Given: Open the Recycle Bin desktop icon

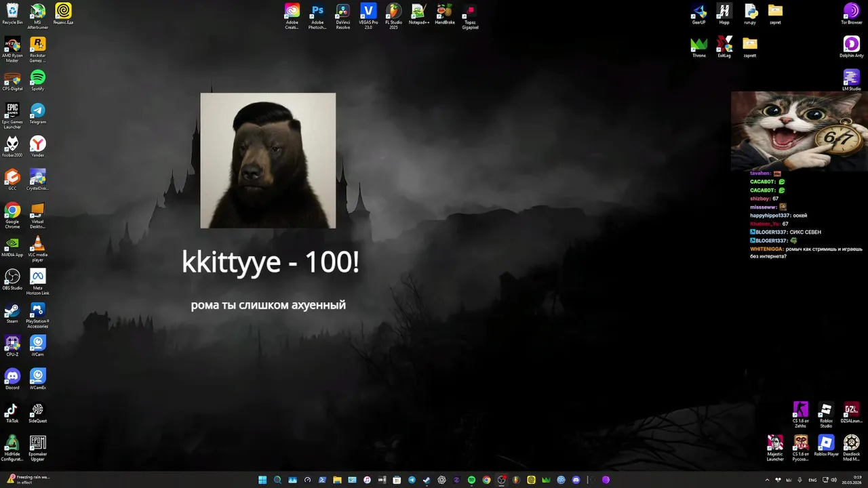Looking at the screenshot, I should [x=12, y=14].
